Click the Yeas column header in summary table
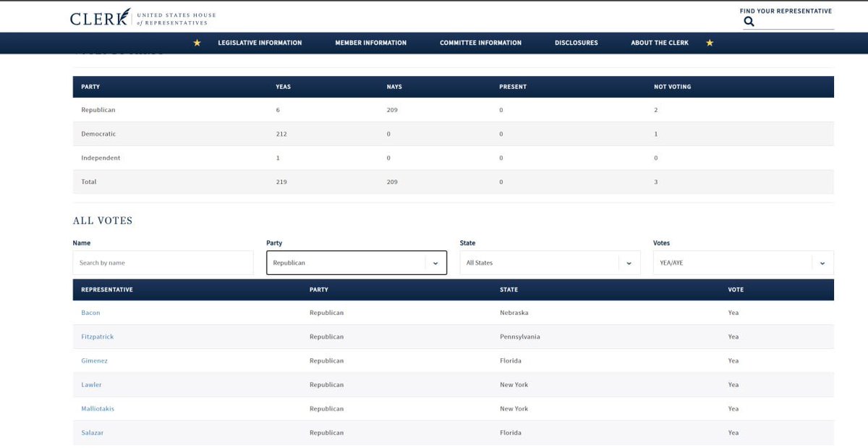Image resolution: width=868 pixels, height=448 pixels. [x=284, y=87]
